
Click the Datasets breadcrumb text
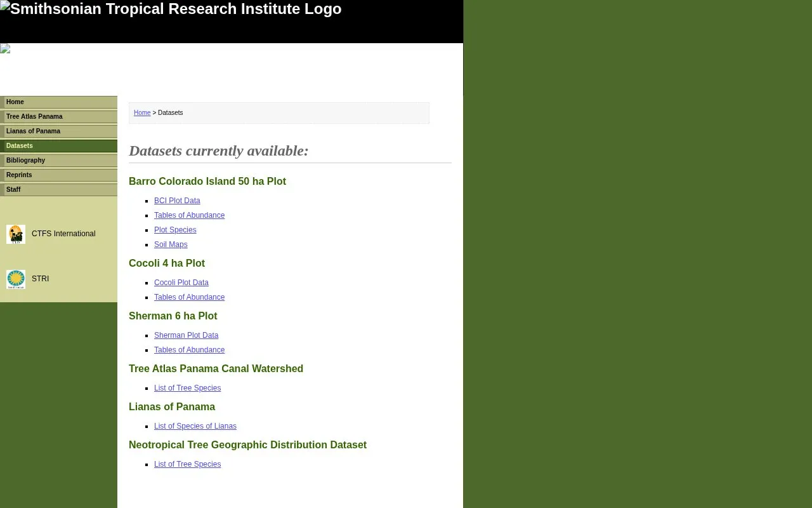click(x=170, y=113)
